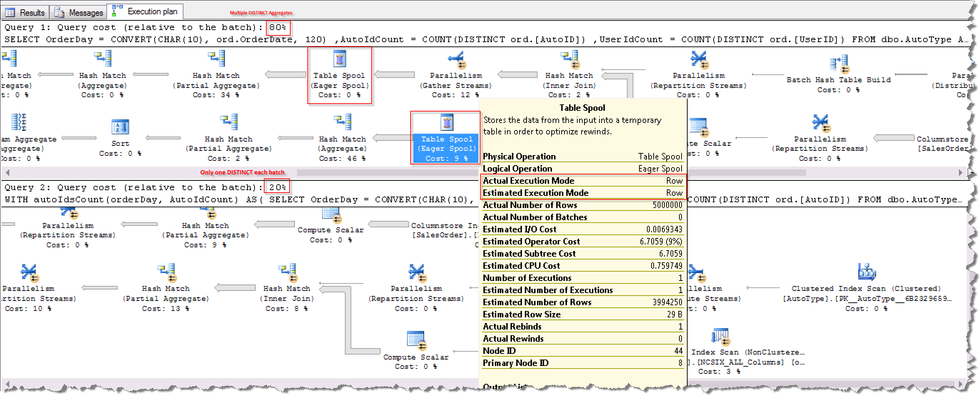Screen dimensions: 980x396
Task: Select the Hash Match (Inner Join) operator with Cost 8 %
Action: click(287, 288)
